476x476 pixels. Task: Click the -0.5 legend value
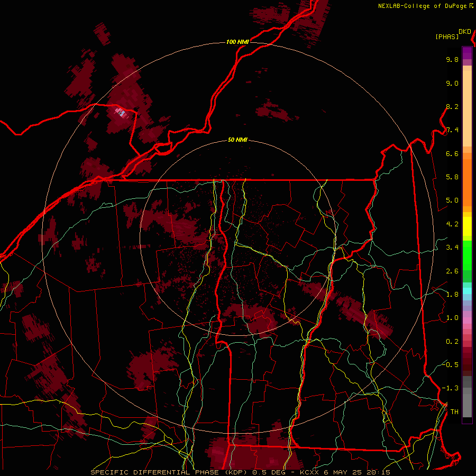pos(450,364)
